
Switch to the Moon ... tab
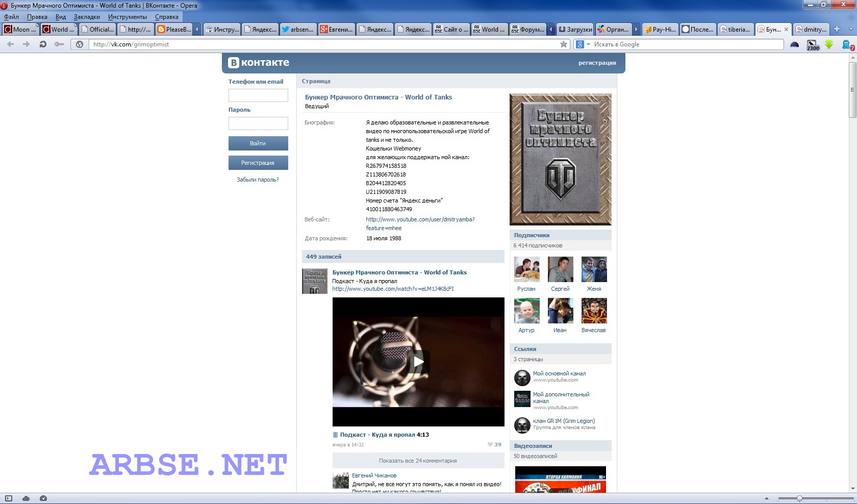21,29
